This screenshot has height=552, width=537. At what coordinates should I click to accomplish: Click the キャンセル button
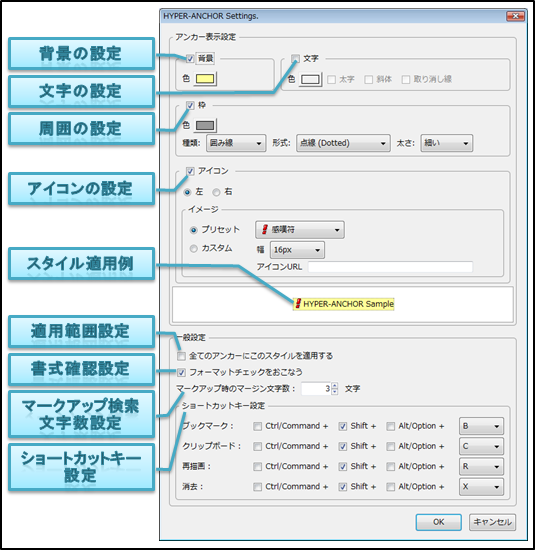(492, 522)
